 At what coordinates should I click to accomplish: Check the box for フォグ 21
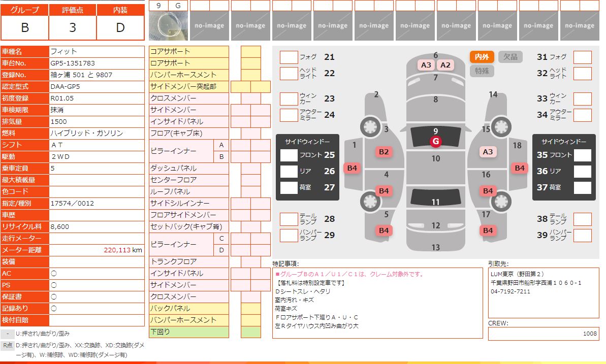[289, 57]
